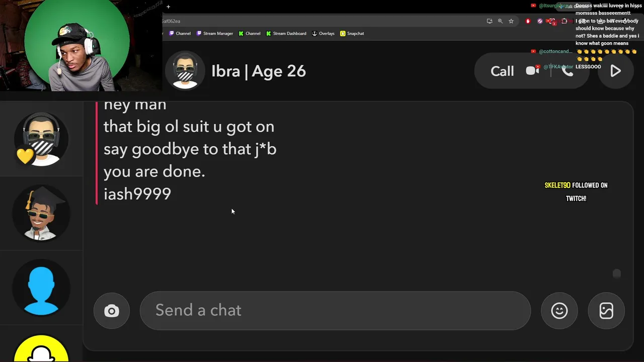The width and height of the screenshot is (644, 362).
Task: Click the magnifier zoom icon in the address bar
Action: pyautogui.click(x=500, y=21)
